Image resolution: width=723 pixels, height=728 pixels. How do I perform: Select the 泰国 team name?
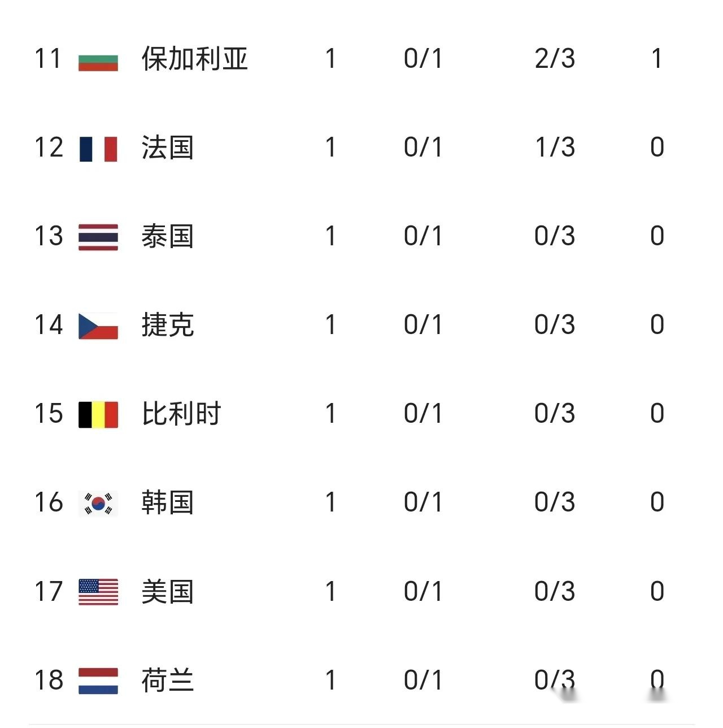[168, 237]
